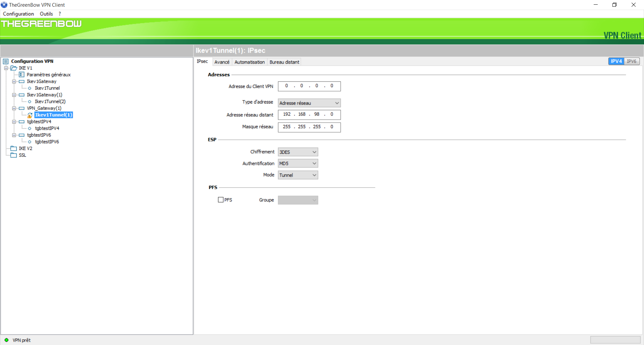The width and height of the screenshot is (644, 345).
Task: Select the SSL tree label
Action: click(22, 155)
